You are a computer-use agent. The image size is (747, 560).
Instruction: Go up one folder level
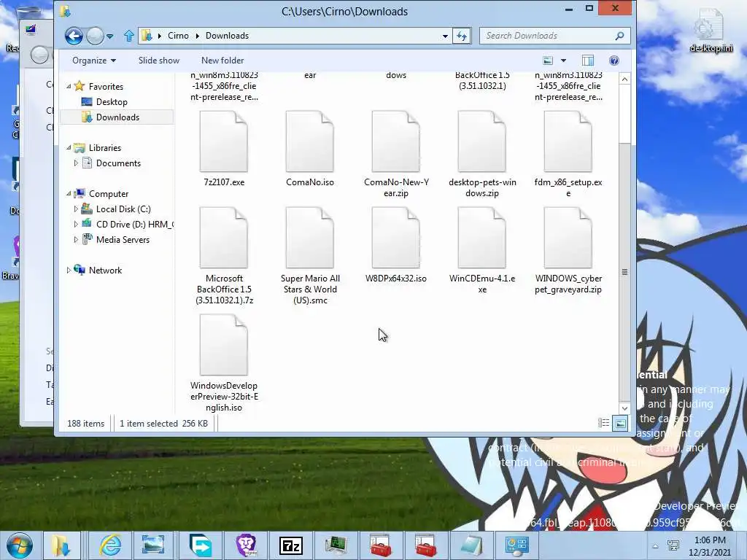128,36
